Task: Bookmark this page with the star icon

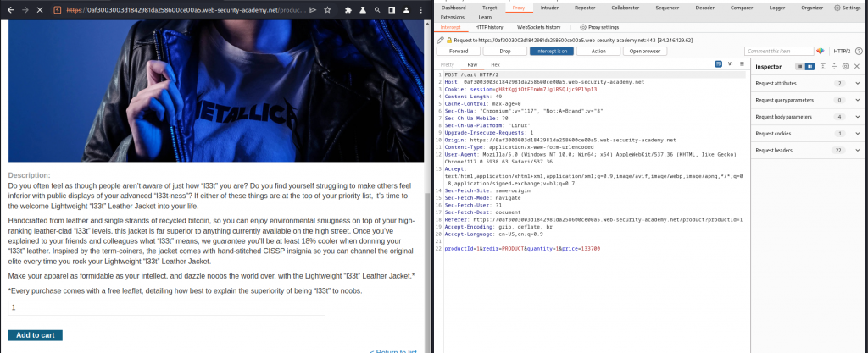Action: pyautogui.click(x=328, y=10)
